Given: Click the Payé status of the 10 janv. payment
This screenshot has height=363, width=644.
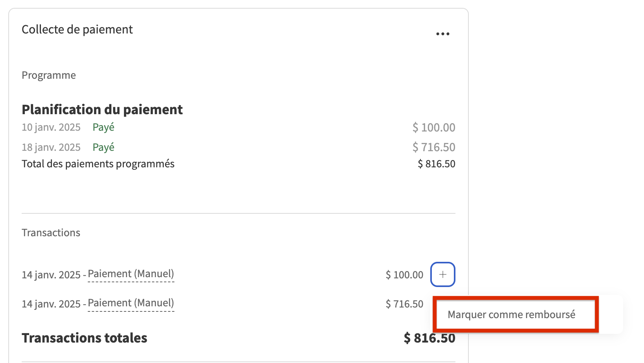Looking at the screenshot, I should (x=103, y=127).
